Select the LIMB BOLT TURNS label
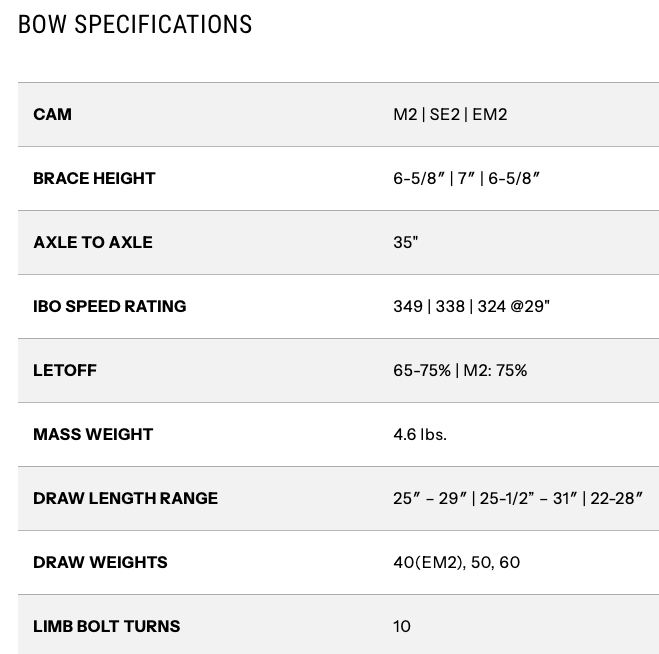The height and width of the screenshot is (654, 659). (106, 626)
